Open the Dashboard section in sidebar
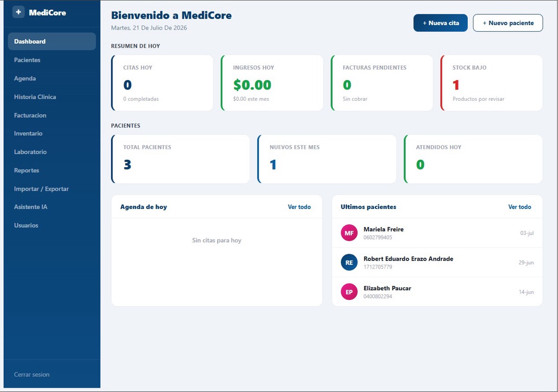The height and width of the screenshot is (392, 558). tap(52, 41)
